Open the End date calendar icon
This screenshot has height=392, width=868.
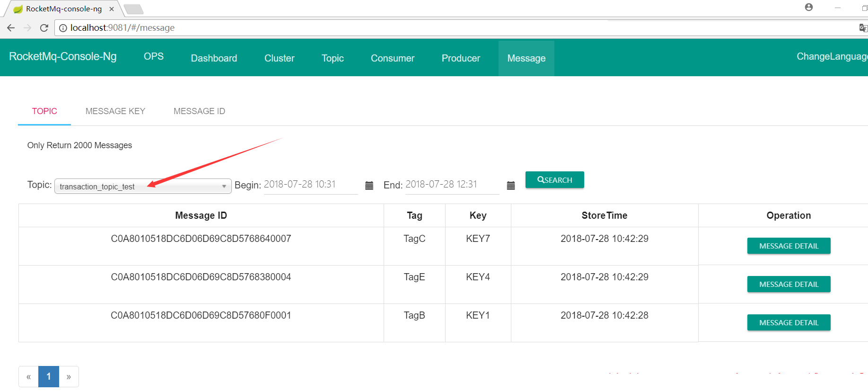click(511, 185)
